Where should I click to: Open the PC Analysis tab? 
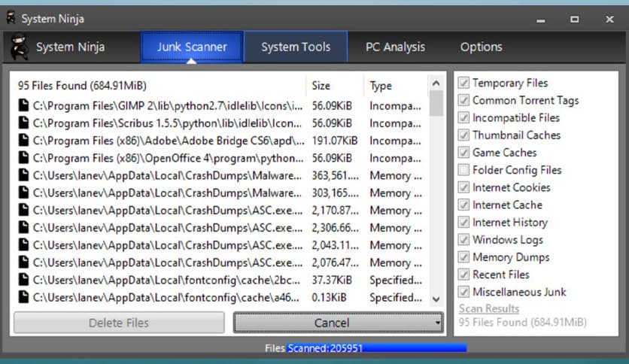(395, 47)
